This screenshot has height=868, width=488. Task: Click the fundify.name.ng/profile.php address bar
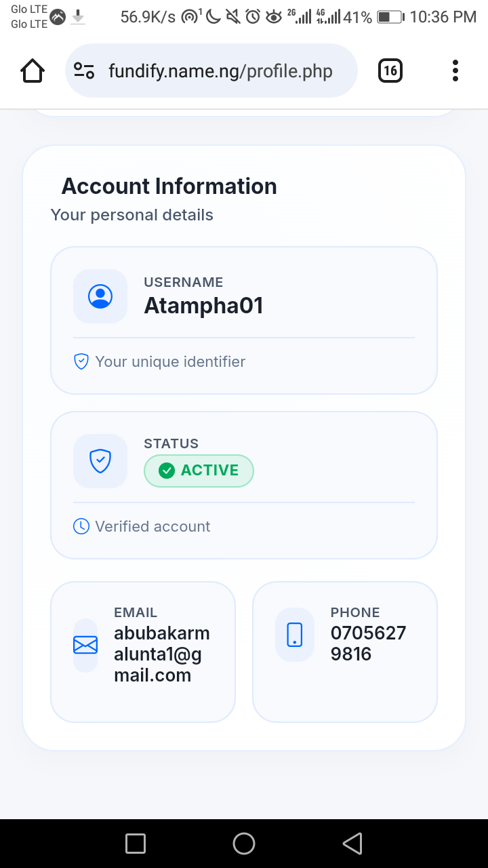click(220, 71)
